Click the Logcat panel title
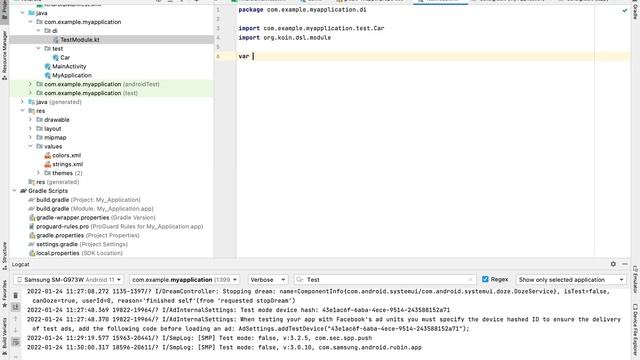This screenshot has width=640, height=360. 20,264
